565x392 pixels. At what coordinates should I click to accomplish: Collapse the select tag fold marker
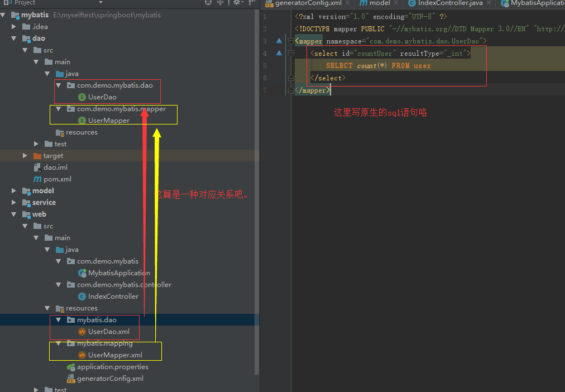click(x=291, y=54)
